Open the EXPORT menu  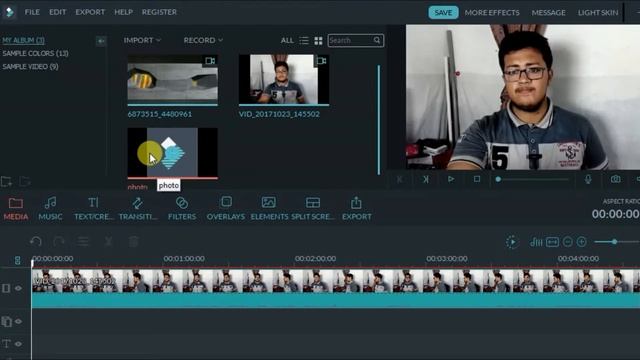coord(90,12)
